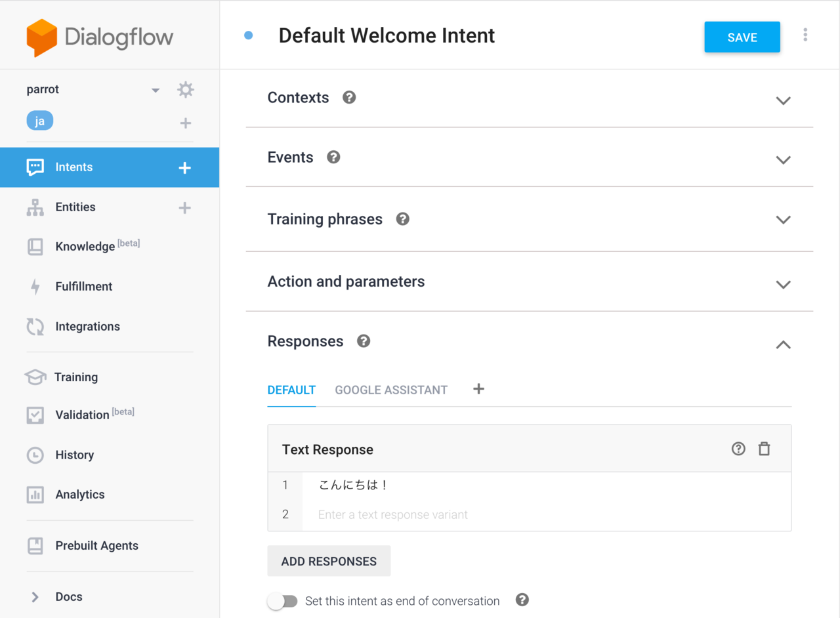Click the SAVE button
The width and height of the screenshot is (840, 618).
tap(742, 37)
